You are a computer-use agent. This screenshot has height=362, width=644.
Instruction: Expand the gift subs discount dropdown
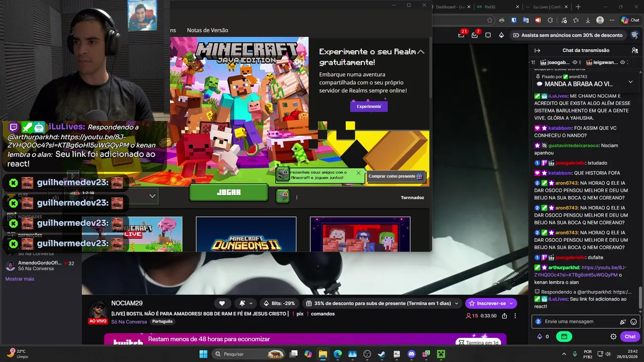pyautogui.click(x=456, y=303)
